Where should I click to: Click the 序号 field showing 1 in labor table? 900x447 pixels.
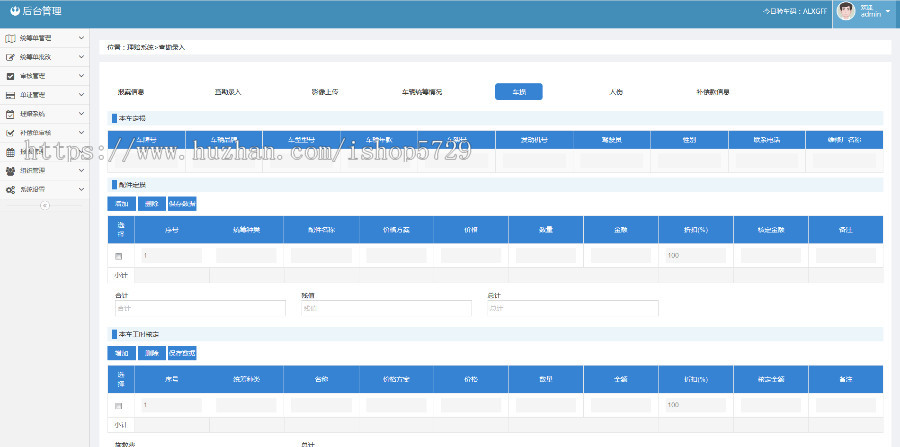click(x=172, y=405)
